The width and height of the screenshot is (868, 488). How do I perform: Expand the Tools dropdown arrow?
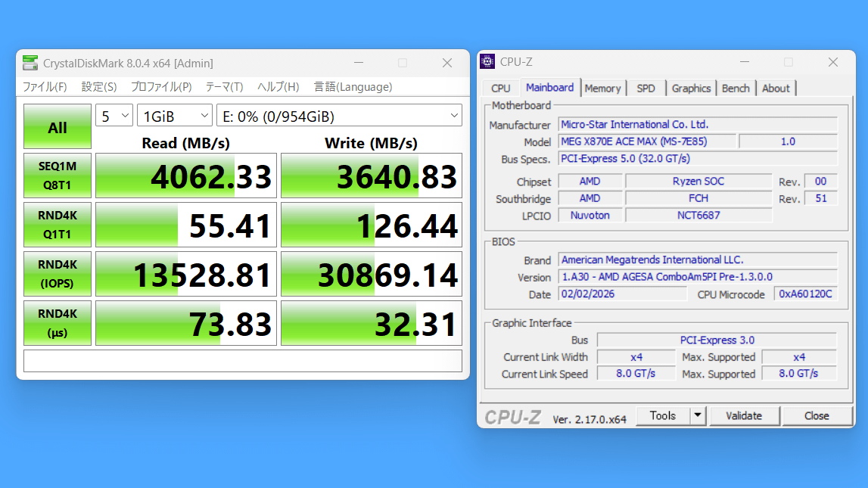[698, 416]
